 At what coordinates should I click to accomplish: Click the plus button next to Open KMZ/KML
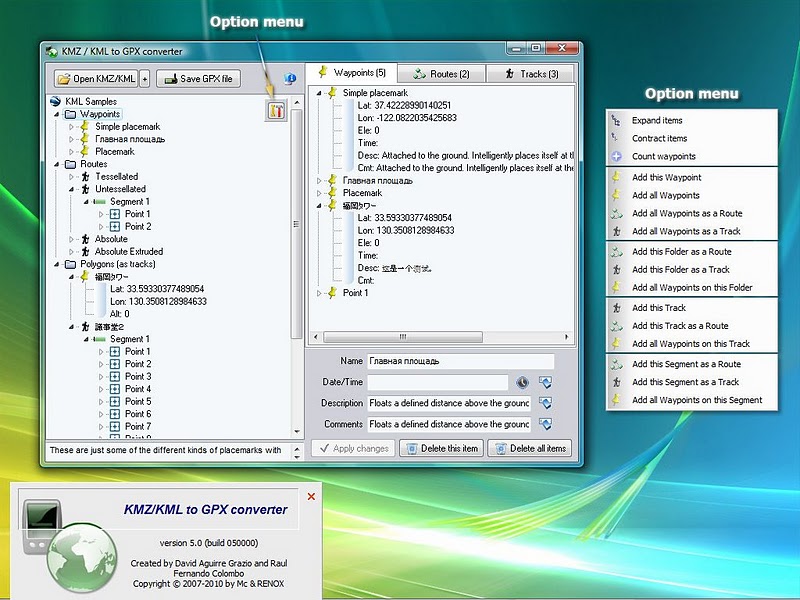(x=145, y=79)
